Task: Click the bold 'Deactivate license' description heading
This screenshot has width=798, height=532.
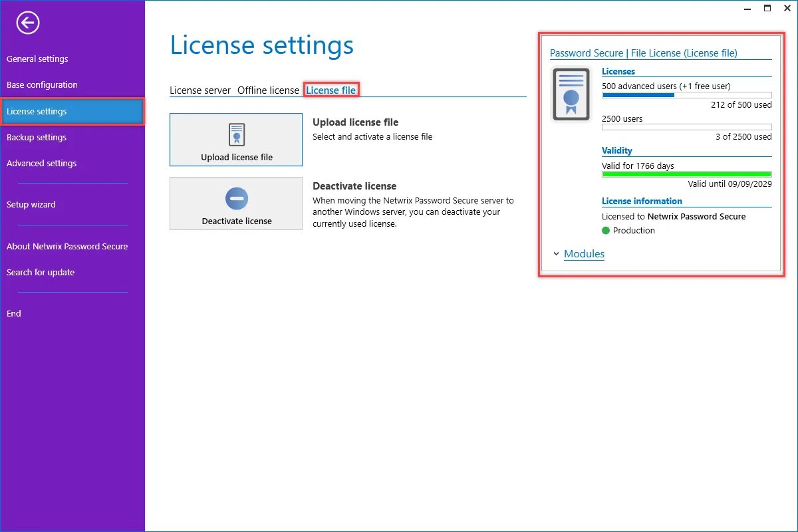Action: [x=354, y=186]
